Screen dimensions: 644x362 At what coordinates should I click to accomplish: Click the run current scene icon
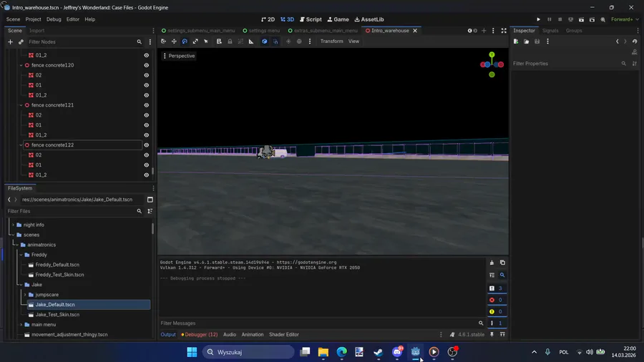coord(581,19)
